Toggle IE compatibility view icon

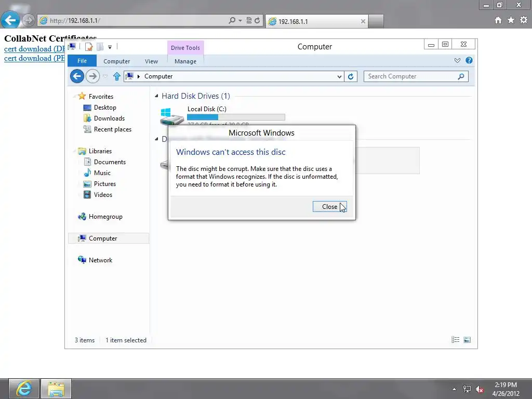[249, 20]
